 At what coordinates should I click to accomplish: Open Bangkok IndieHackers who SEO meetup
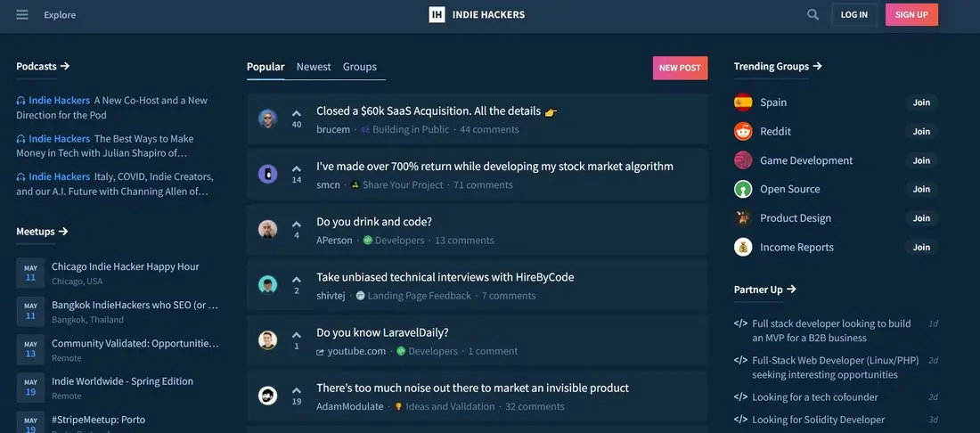pos(135,305)
